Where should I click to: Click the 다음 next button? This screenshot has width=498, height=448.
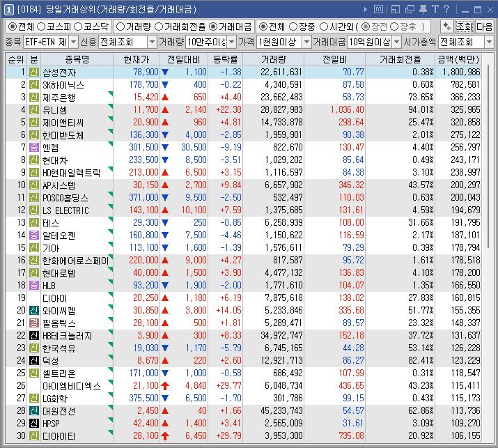click(485, 26)
